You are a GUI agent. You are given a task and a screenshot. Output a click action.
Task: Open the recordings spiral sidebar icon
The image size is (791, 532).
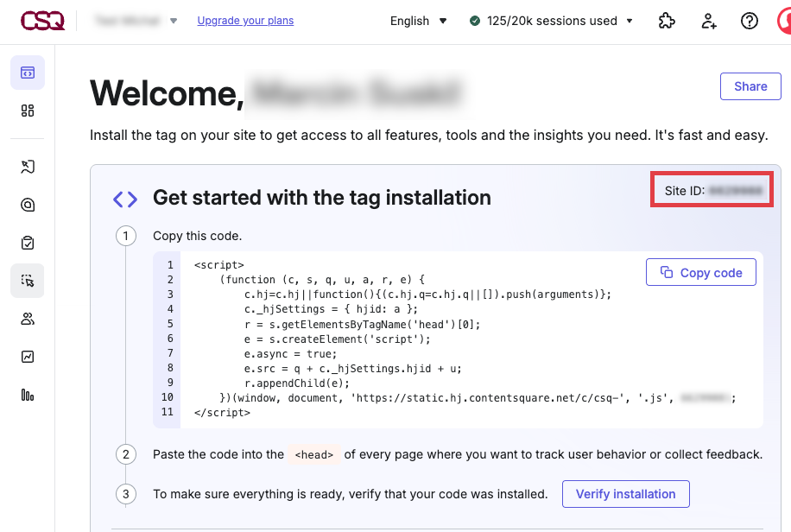28,205
